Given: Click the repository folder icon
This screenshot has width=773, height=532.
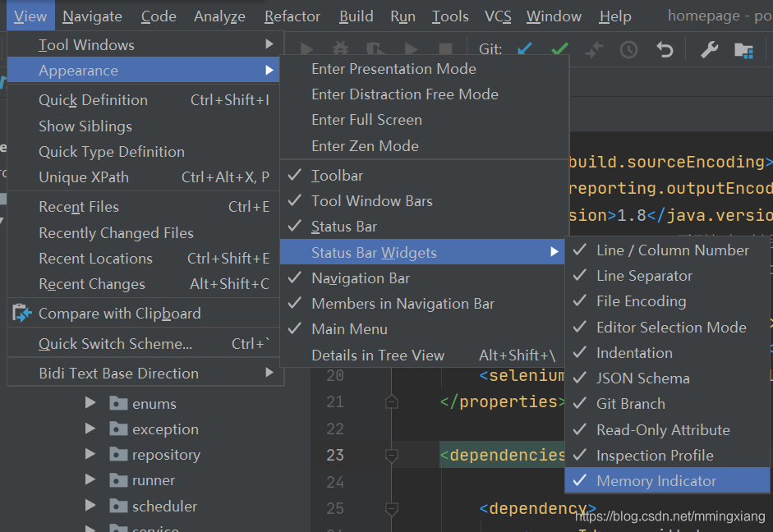Looking at the screenshot, I should (x=118, y=454).
